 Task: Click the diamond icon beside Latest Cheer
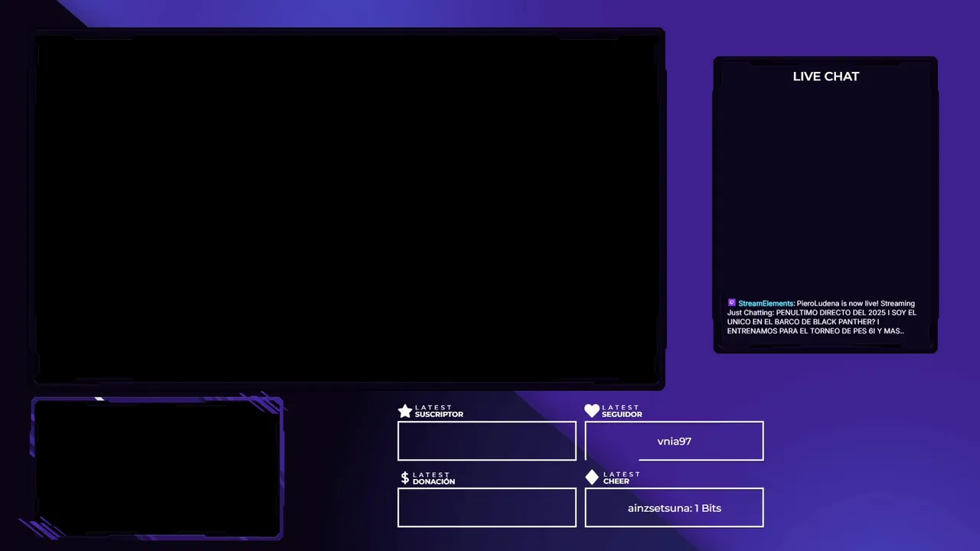592,478
